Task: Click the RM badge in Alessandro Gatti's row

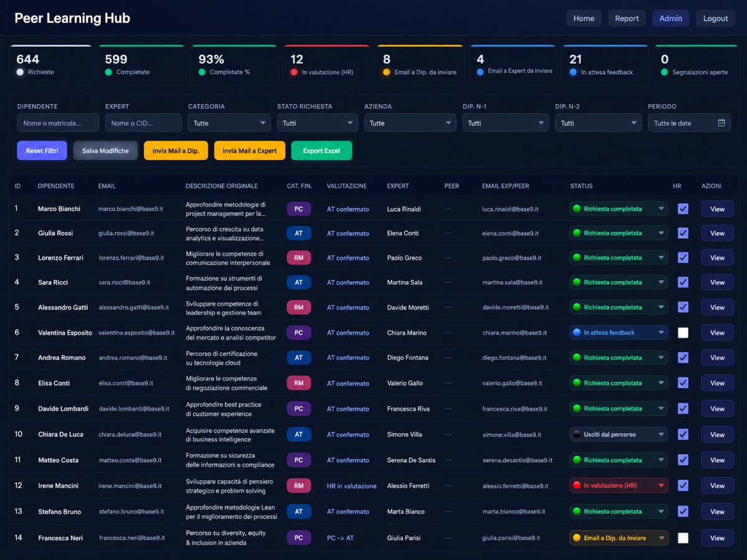Action: pos(299,307)
